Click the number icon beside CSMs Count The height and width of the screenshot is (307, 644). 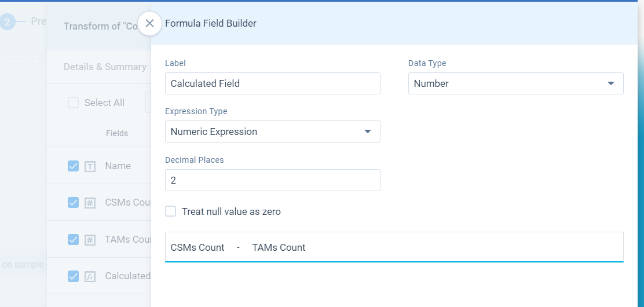click(90, 203)
